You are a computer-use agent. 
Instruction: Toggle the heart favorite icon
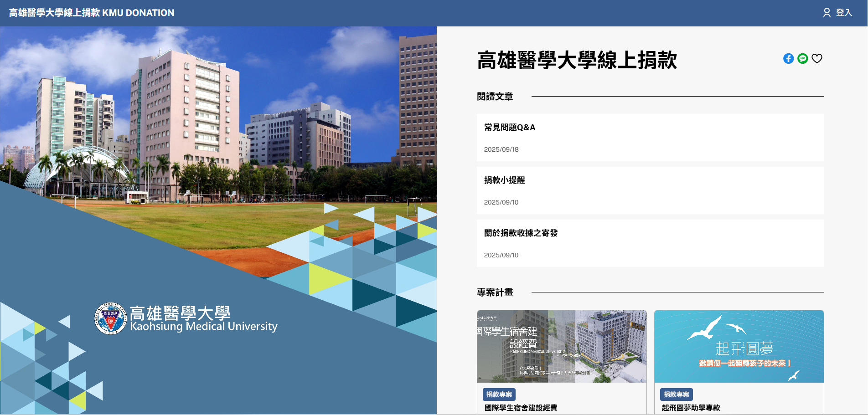pyautogui.click(x=816, y=59)
